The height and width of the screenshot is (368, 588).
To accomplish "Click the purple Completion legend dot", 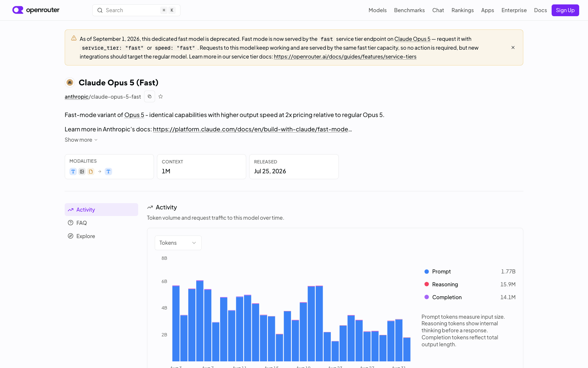I will [x=427, y=297].
